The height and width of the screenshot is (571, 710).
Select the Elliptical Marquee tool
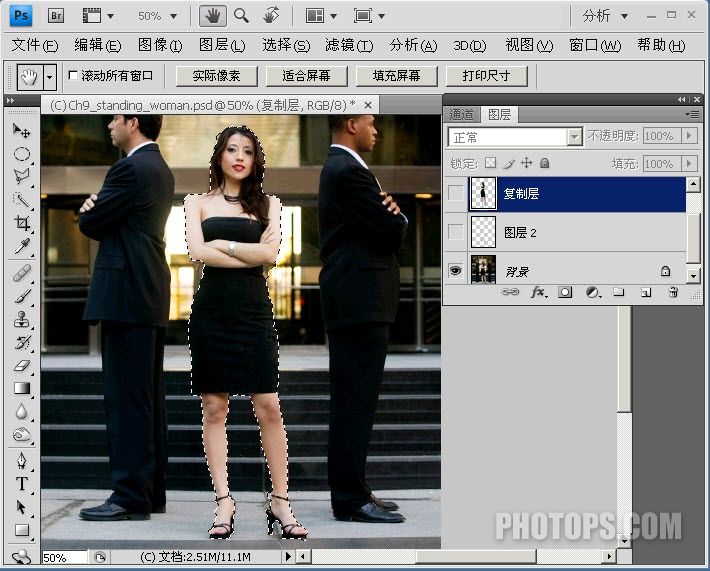point(21,154)
